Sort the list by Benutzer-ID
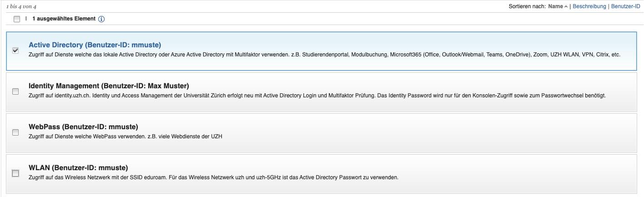This screenshot has height=197, width=644. (625, 6)
